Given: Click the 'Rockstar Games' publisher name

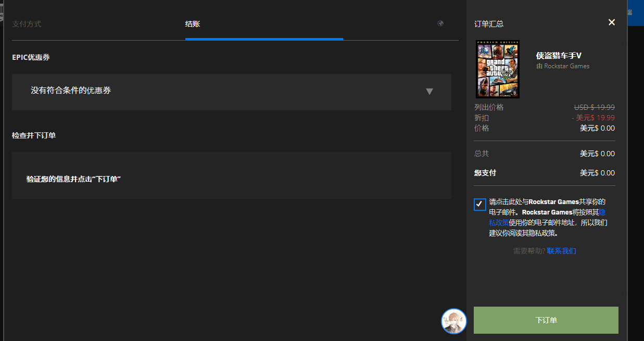Looking at the screenshot, I should [566, 66].
